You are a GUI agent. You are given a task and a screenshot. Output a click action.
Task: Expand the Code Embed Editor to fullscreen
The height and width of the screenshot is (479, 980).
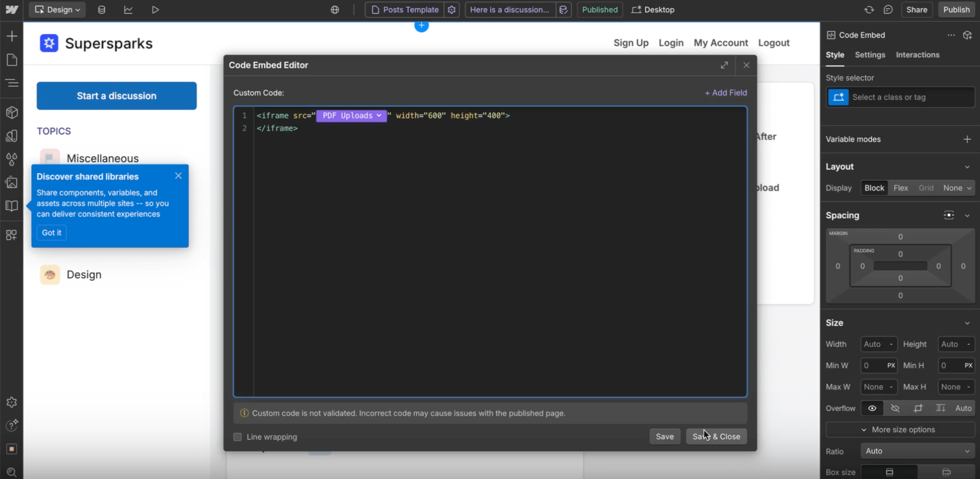tap(724, 65)
